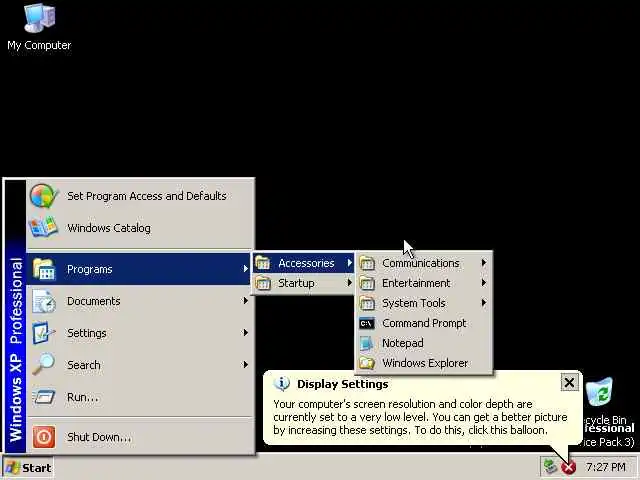Image resolution: width=640 pixels, height=480 pixels.
Task: Choose Run... from the Start menu
Action: (x=139, y=397)
